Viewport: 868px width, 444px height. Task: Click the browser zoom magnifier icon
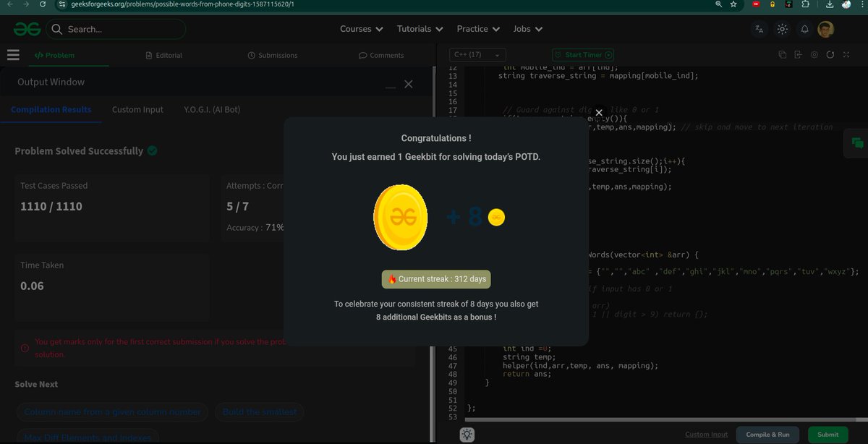(718, 4)
